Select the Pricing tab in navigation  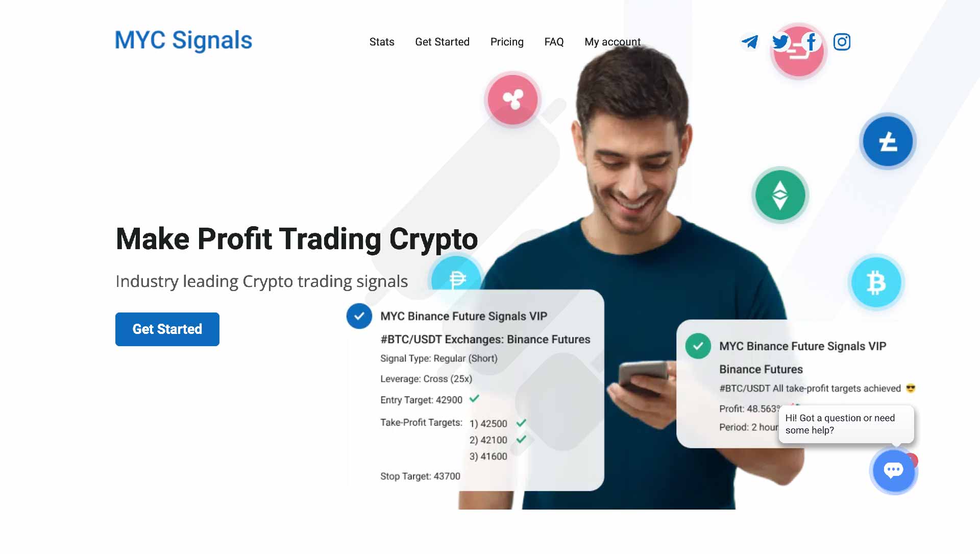tap(506, 42)
